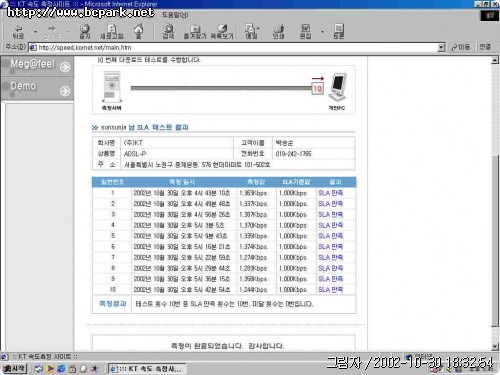Open the SLA 만족 result link in row 3
The image size is (500, 375).
point(330,214)
